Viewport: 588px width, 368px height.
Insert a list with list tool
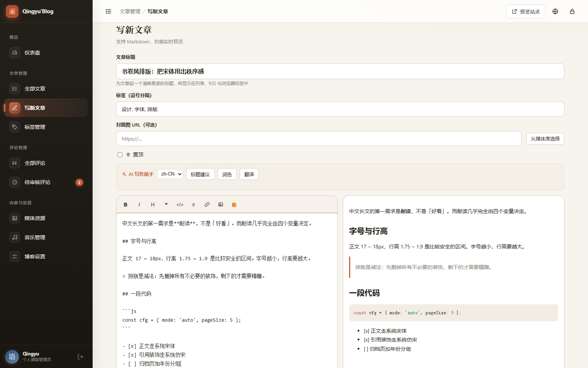pyautogui.click(x=193, y=205)
